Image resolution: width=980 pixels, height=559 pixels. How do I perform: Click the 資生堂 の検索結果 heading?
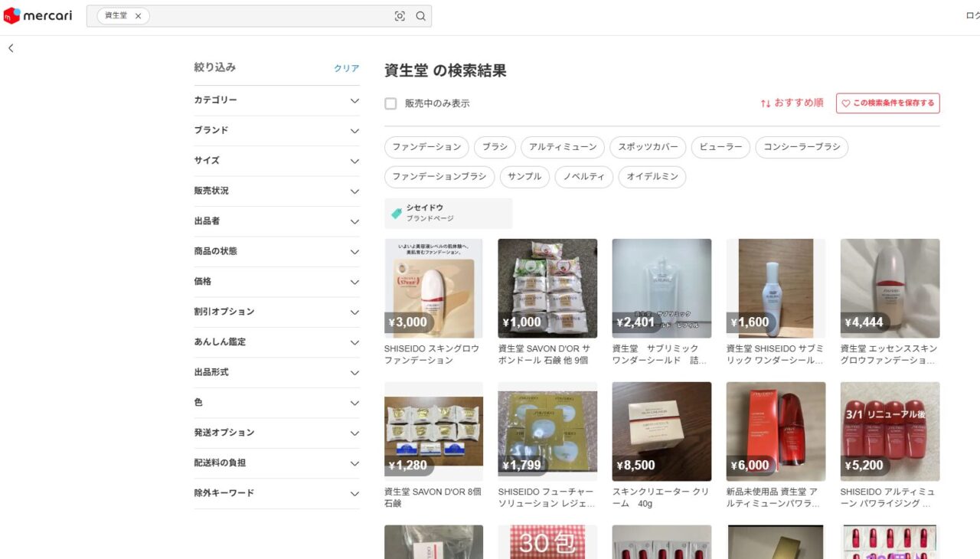point(446,70)
